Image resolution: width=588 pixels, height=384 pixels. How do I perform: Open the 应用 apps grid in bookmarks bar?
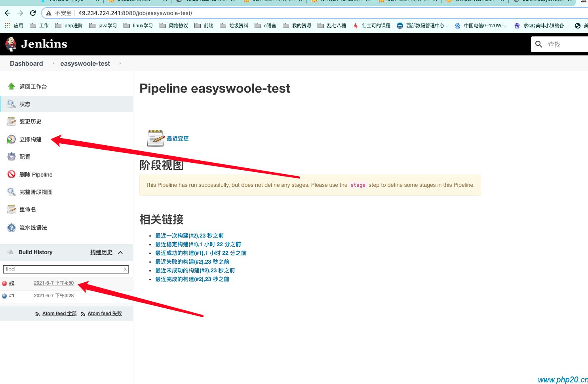(x=7, y=26)
